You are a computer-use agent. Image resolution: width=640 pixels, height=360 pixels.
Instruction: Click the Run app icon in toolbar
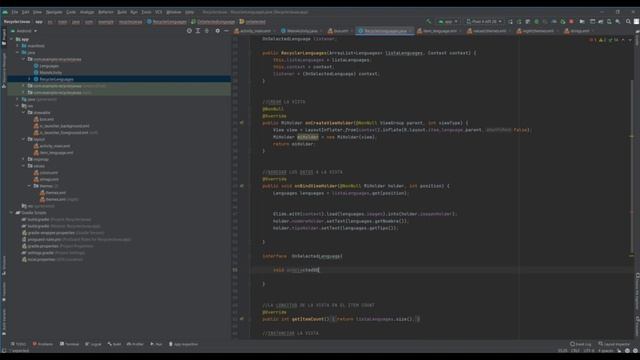pyautogui.click(x=510, y=22)
